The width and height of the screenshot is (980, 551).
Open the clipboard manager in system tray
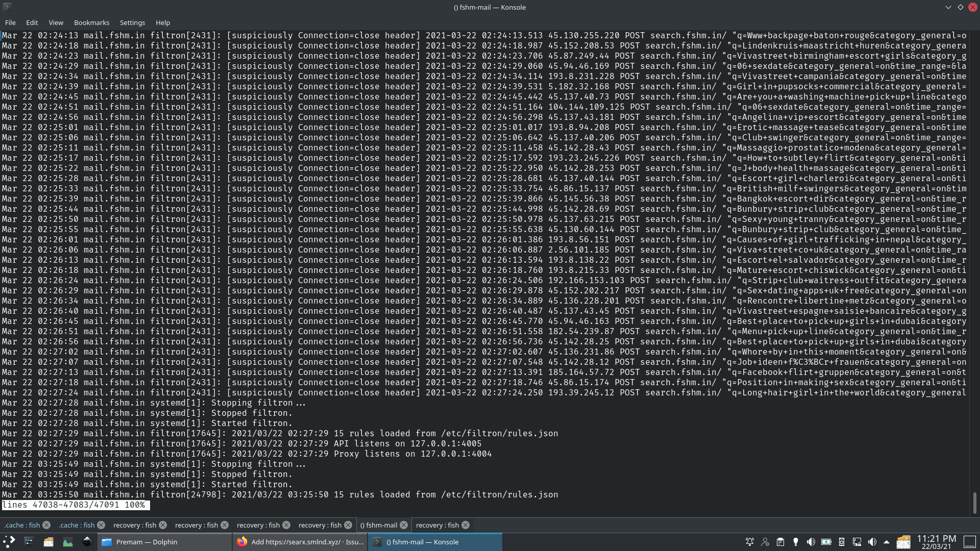tap(780, 542)
